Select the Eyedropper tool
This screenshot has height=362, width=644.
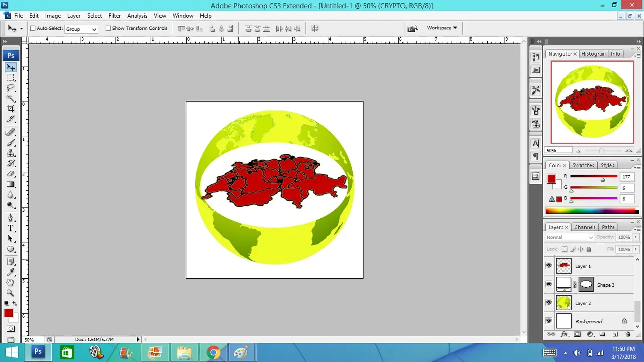[x=11, y=272]
